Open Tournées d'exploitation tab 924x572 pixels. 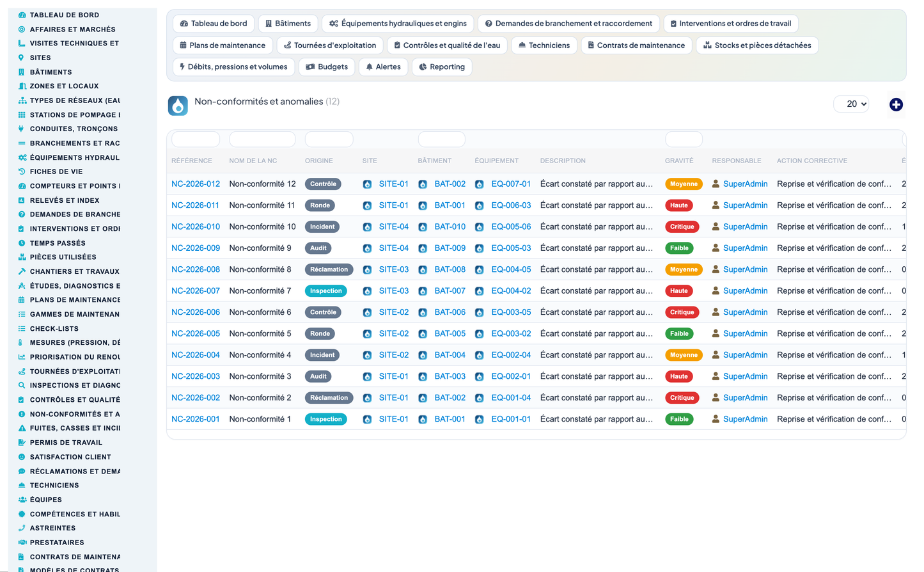tap(330, 45)
